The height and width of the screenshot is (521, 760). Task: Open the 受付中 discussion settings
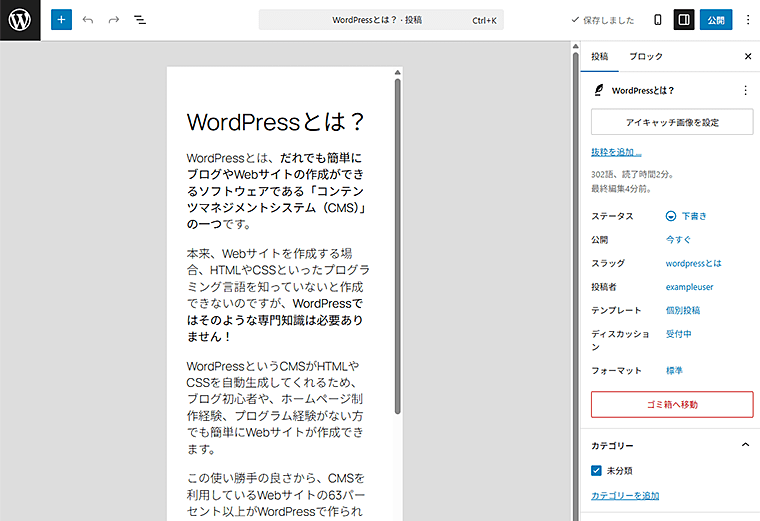pyautogui.click(x=679, y=334)
